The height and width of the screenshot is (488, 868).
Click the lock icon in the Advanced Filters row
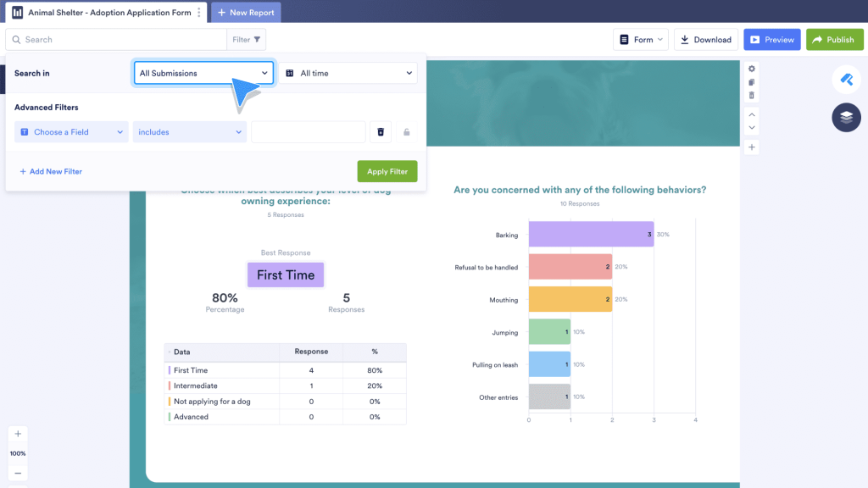tap(406, 131)
